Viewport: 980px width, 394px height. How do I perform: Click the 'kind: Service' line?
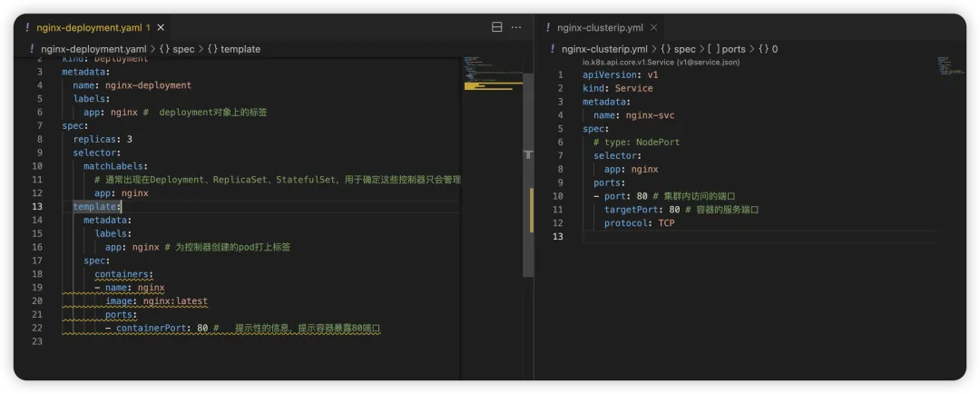point(618,88)
